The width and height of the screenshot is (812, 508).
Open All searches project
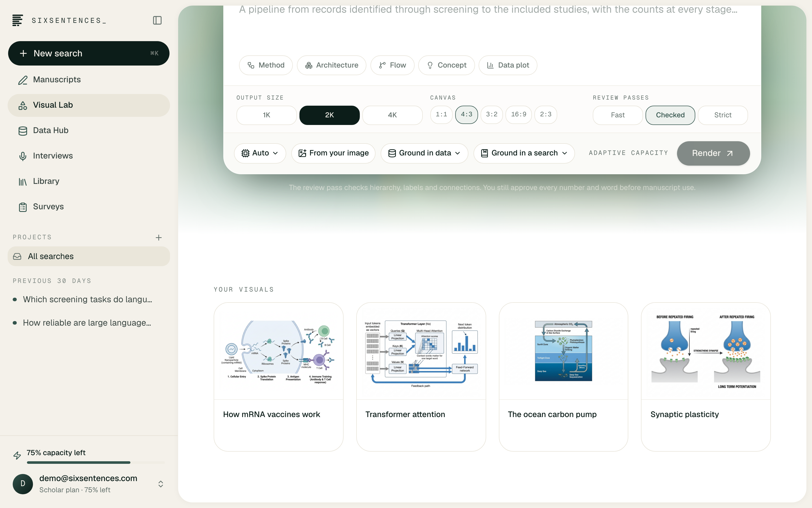(89, 256)
